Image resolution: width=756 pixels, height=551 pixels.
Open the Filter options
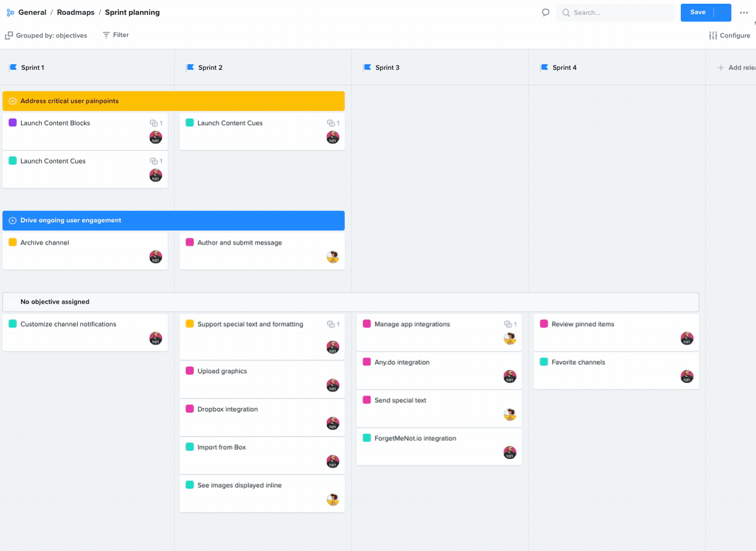pos(116,35)
